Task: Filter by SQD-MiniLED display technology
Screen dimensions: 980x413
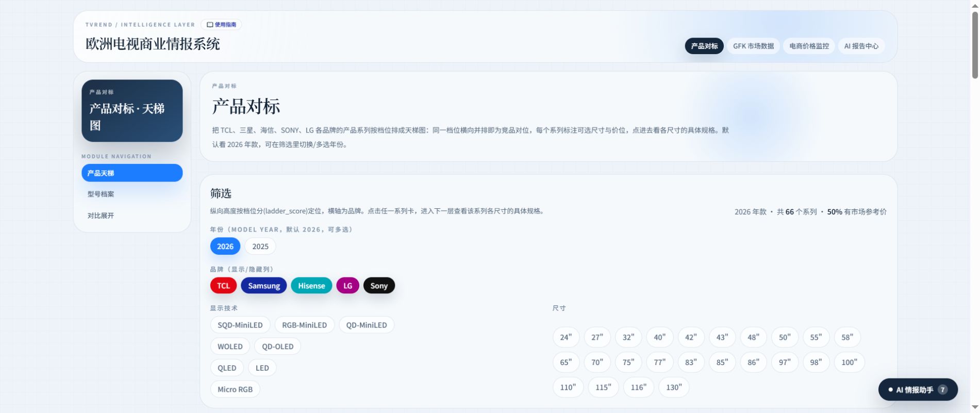Action: click(x=240, y=325)
